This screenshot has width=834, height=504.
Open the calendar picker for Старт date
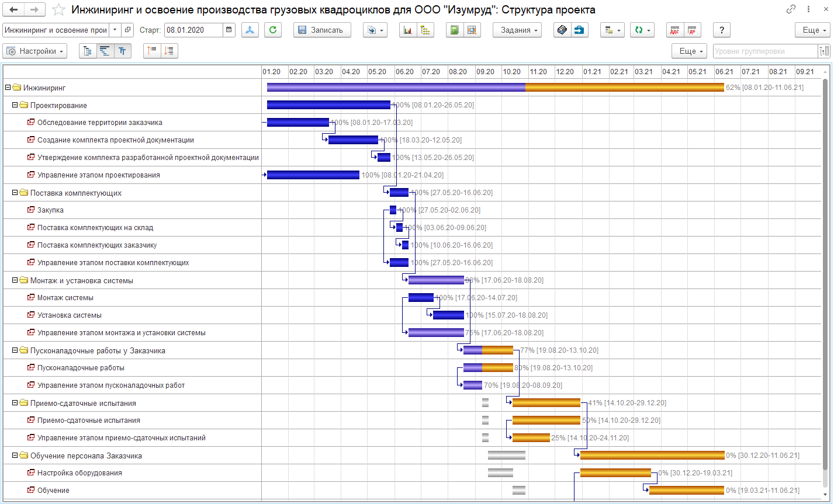229,30
